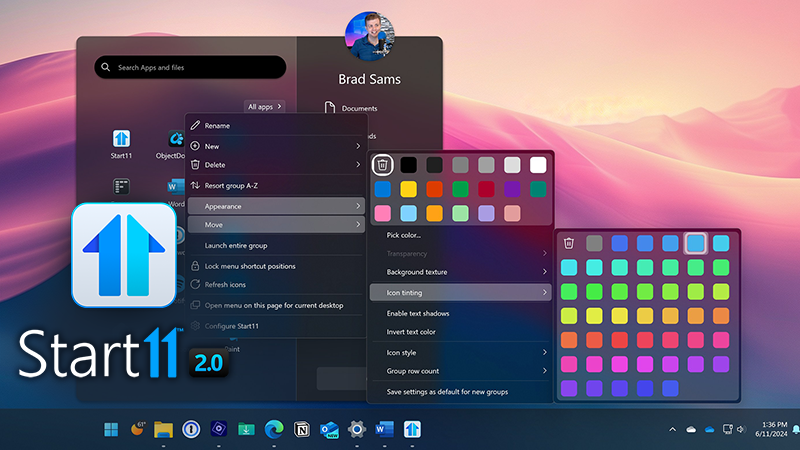The height and width of the screenshot is (450, 800).
Task: Click the Start11 icon on the taskbar
Action: pyautogui.click(x=411, y=430)
